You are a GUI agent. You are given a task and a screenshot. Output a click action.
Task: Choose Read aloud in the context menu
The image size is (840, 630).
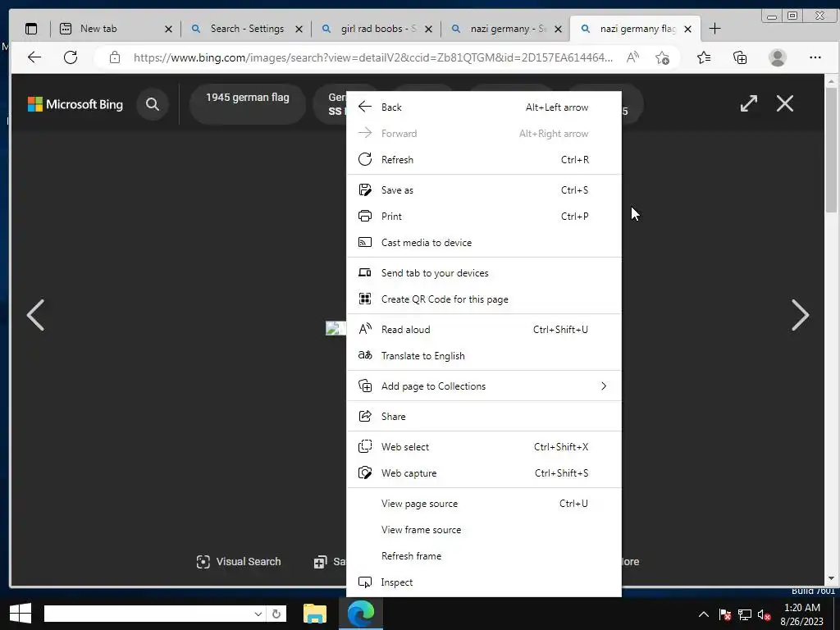[x=484, y=330]
